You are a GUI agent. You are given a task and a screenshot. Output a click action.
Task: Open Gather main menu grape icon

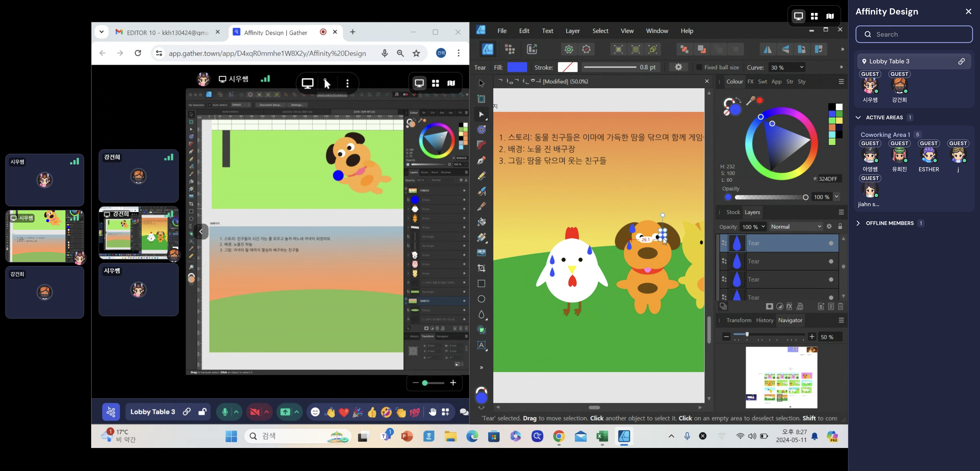111,412
